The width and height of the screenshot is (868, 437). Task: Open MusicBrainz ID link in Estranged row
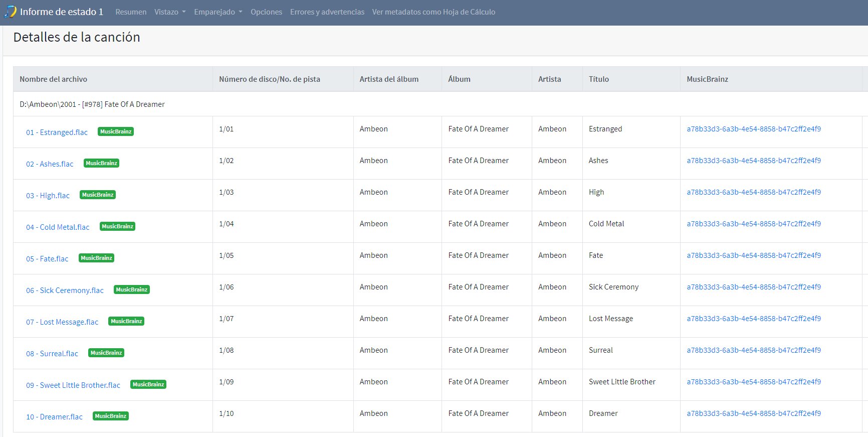(754, 129)
